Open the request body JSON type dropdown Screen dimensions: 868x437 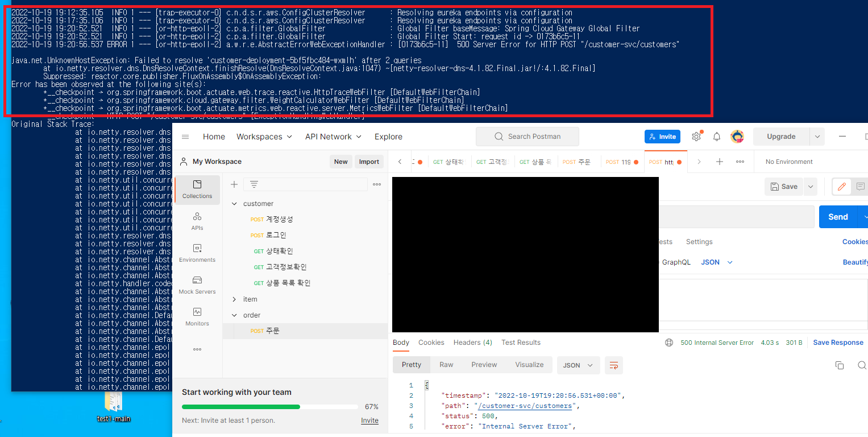pyautogui.click(x=717, y=262)
